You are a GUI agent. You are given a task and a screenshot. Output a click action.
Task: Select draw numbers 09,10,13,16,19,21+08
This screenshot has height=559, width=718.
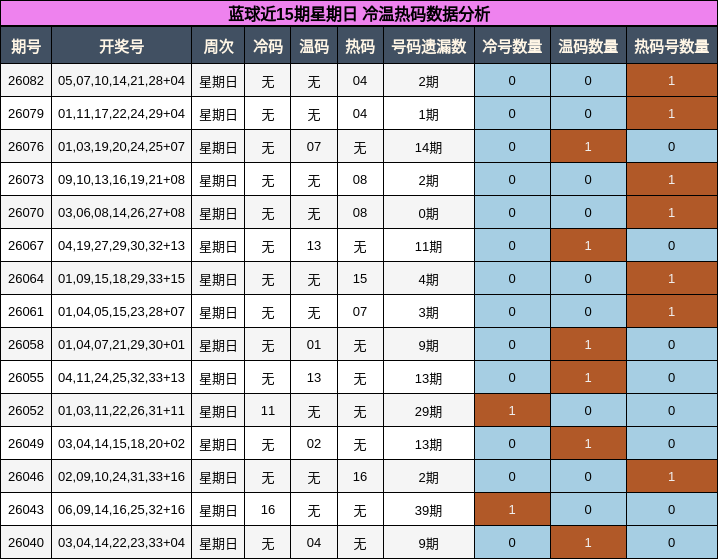click(x=121, y=179)
